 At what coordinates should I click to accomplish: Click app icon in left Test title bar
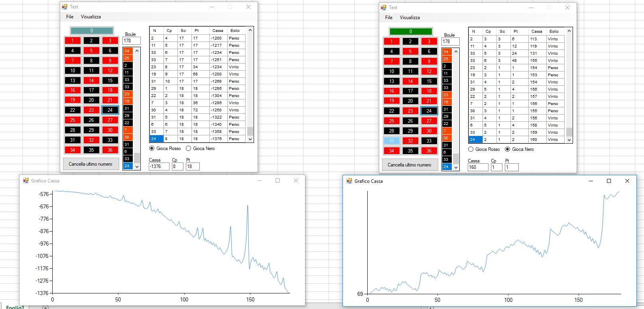tap(65, 7)
